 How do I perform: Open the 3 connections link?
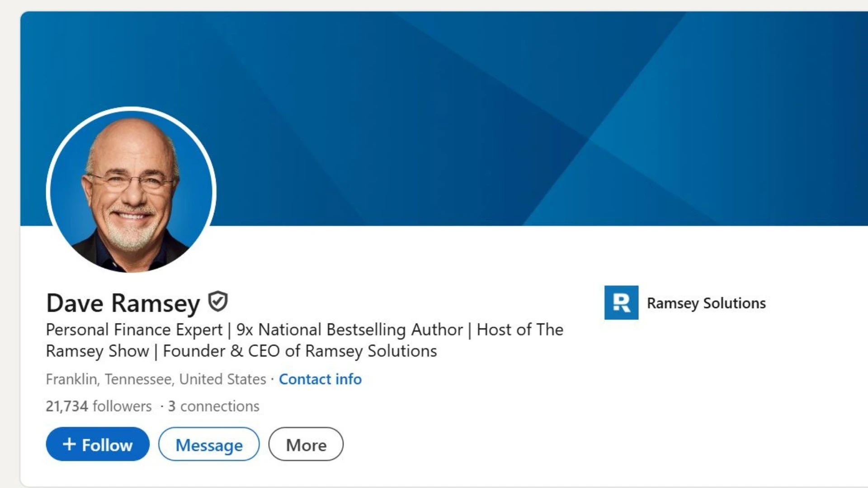(214, 406)
